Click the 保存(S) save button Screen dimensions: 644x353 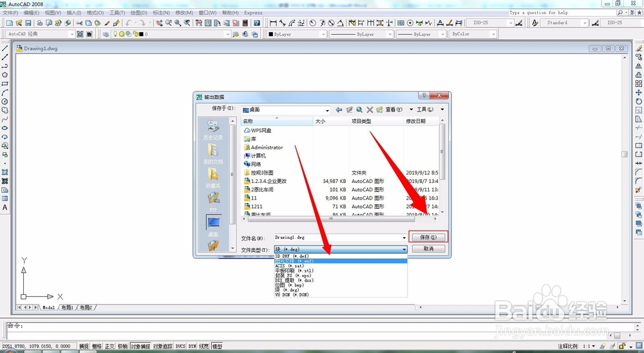pos(428,237)
